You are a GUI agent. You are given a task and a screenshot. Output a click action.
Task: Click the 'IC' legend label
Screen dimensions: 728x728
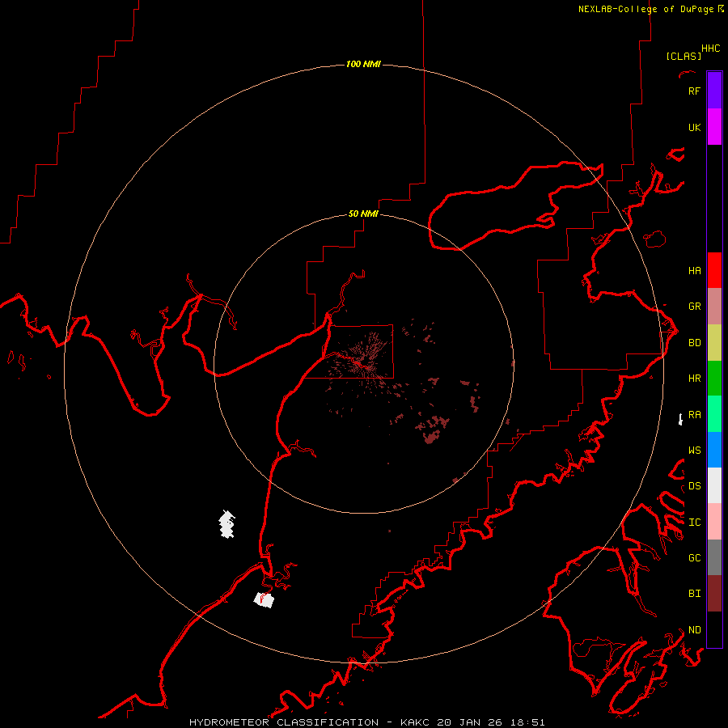(x=694, y=523)
